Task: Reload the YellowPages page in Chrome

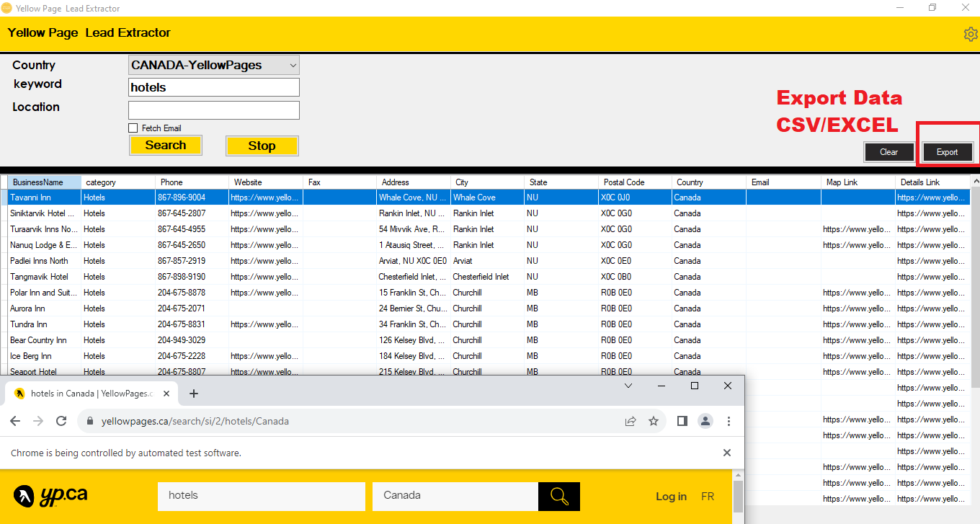Action: click(x=61, y=421)
